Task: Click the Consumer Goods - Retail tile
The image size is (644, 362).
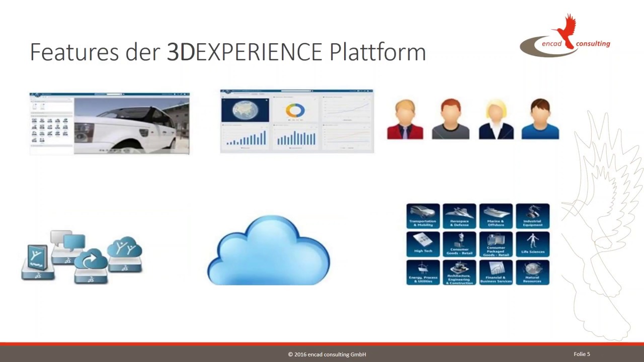Action: 459,244
